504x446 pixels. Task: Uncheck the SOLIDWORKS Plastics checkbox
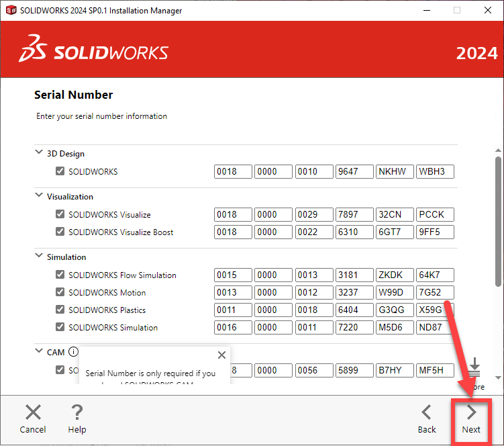tap(60, 309)
